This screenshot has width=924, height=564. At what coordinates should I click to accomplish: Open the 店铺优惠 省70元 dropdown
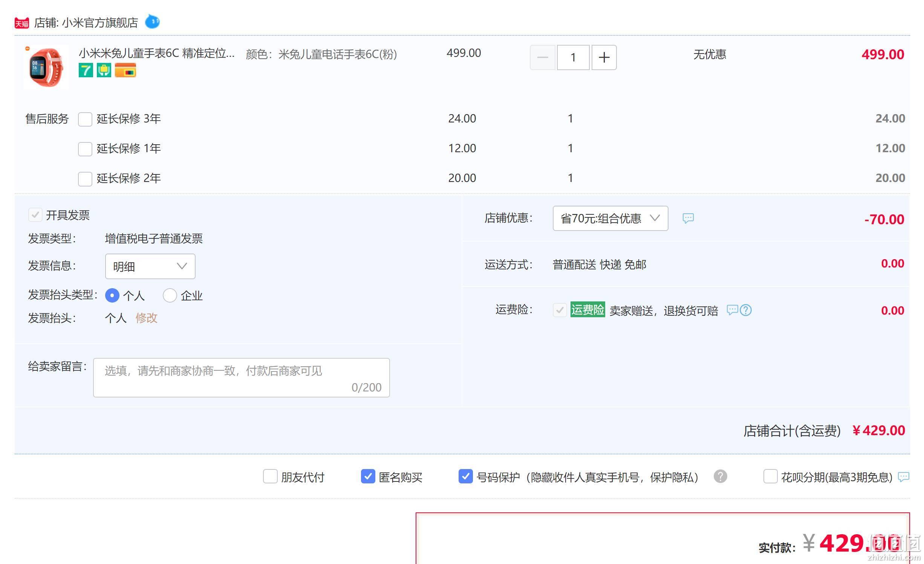[x=610, y=218]
